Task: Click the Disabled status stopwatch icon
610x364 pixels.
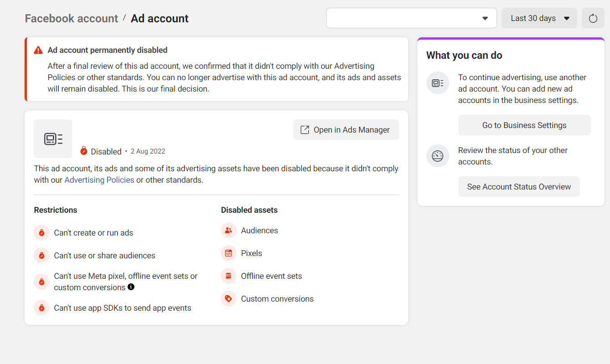Action: [84, 151]
